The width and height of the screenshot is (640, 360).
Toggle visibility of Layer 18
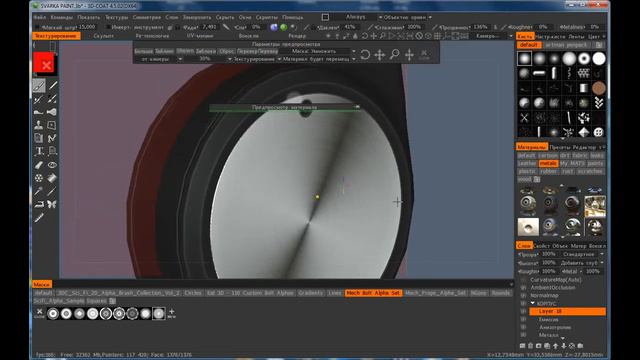(523, 311)
